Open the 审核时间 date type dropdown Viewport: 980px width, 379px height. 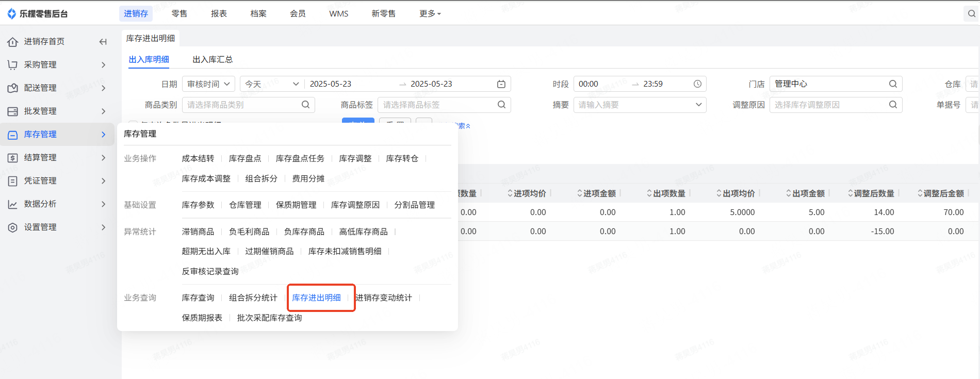209,84
